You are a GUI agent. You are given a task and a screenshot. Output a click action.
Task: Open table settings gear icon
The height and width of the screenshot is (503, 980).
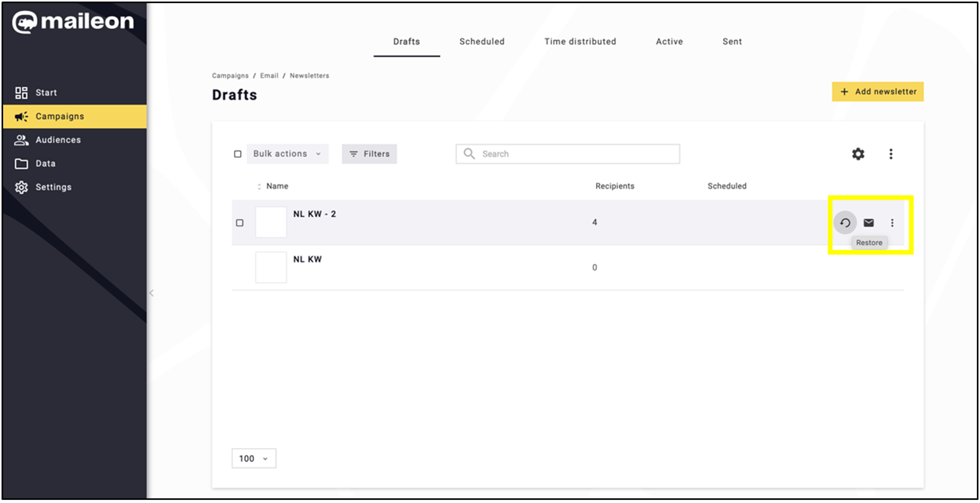tap(858, 154)
